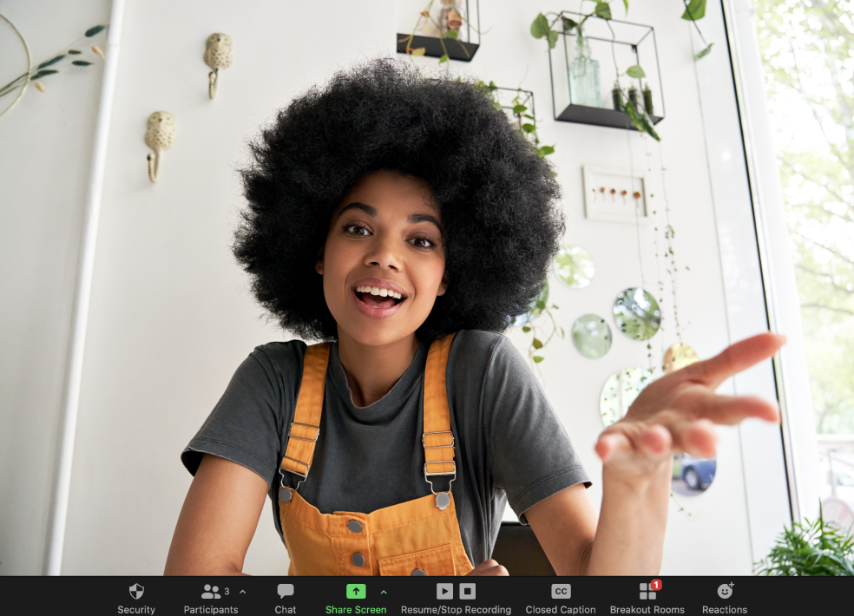This screenshot has height=616, width=854.
Task: Expand the Participants options caret
Action: click(x=243, y=592)
